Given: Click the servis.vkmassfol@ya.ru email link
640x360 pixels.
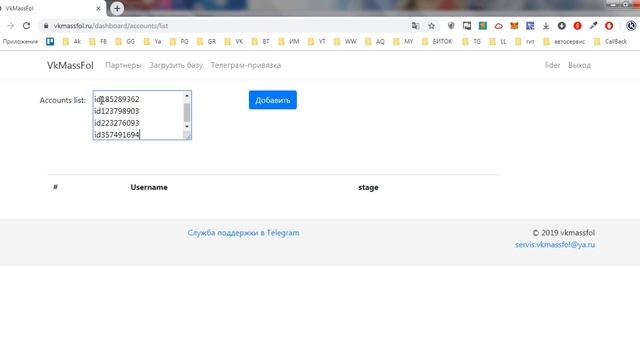Looking at the screenshot, I should coord(555,245).
